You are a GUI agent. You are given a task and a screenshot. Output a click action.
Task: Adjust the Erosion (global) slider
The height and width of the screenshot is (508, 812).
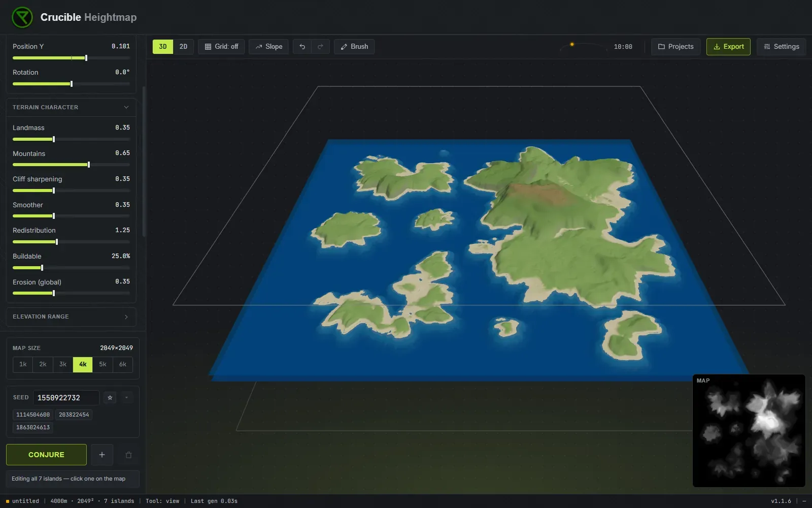coord(71,293)
